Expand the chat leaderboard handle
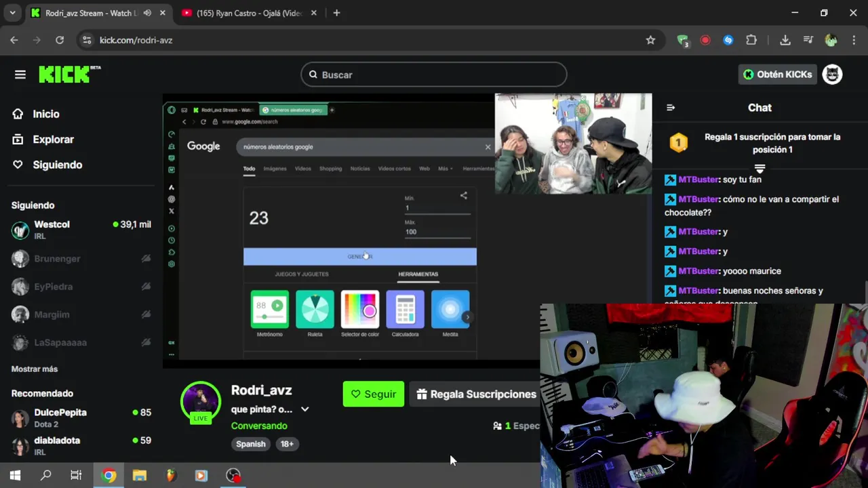Viewport: 868px width, 488px height. click(759, 167)
